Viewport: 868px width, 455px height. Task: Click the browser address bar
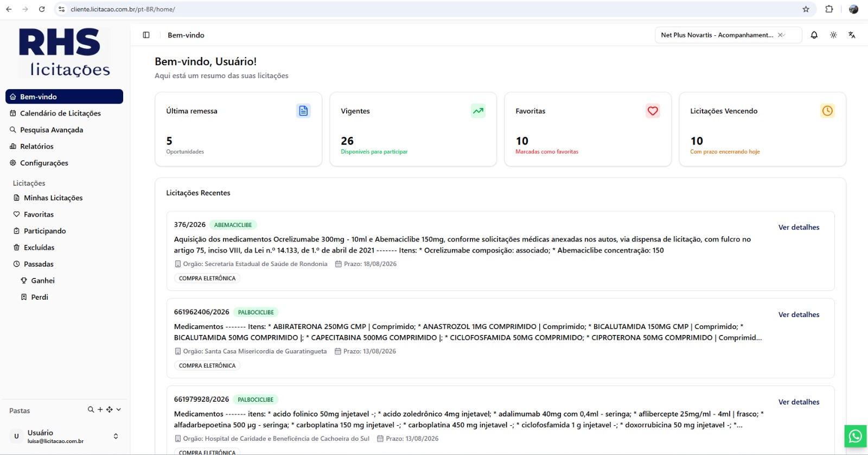coord(434,9)
